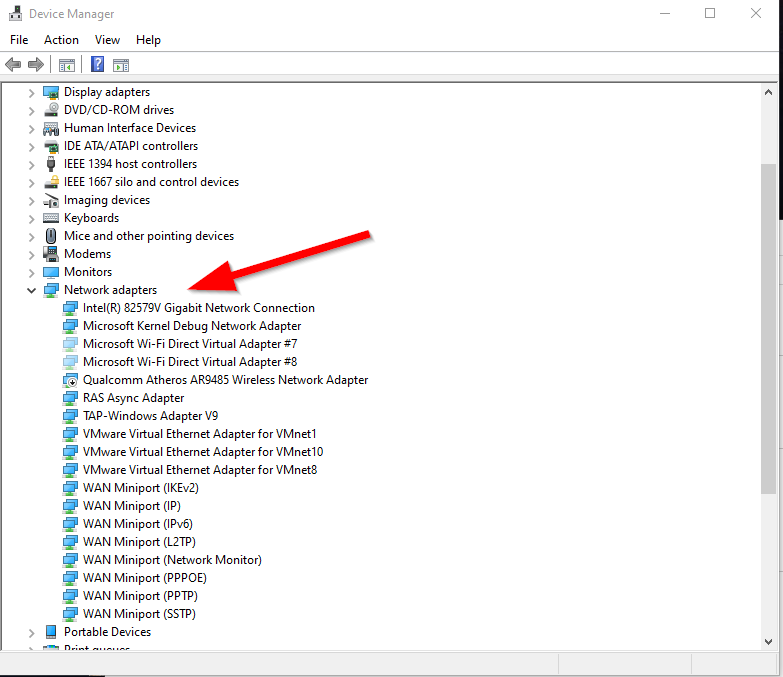The height and width of the screenshot is (677, 783).
Task: Expand the DVD/CD-ROM drives node
Action: (31, 111)
